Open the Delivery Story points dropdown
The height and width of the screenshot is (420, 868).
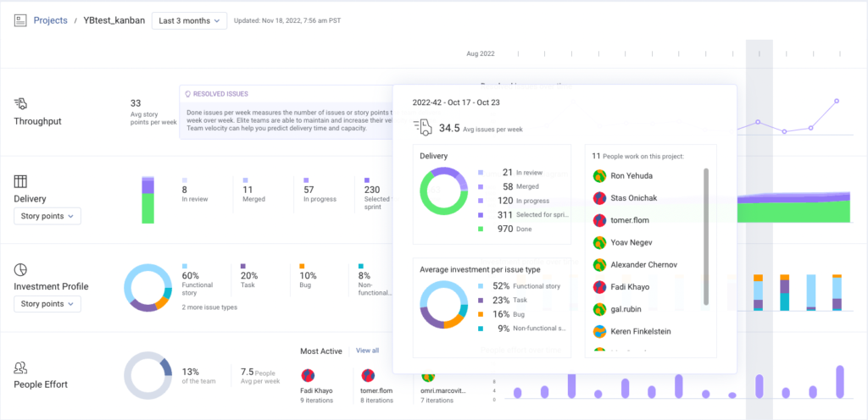coord(47,216)
